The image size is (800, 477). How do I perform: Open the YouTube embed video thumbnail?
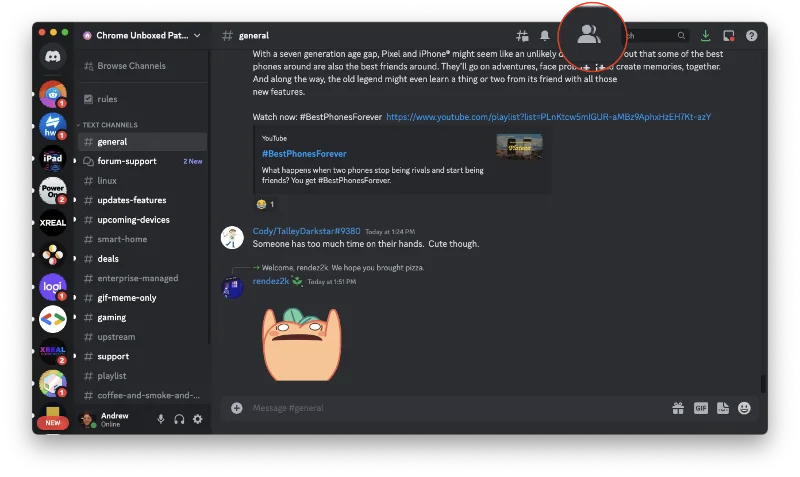pos(519,147)
